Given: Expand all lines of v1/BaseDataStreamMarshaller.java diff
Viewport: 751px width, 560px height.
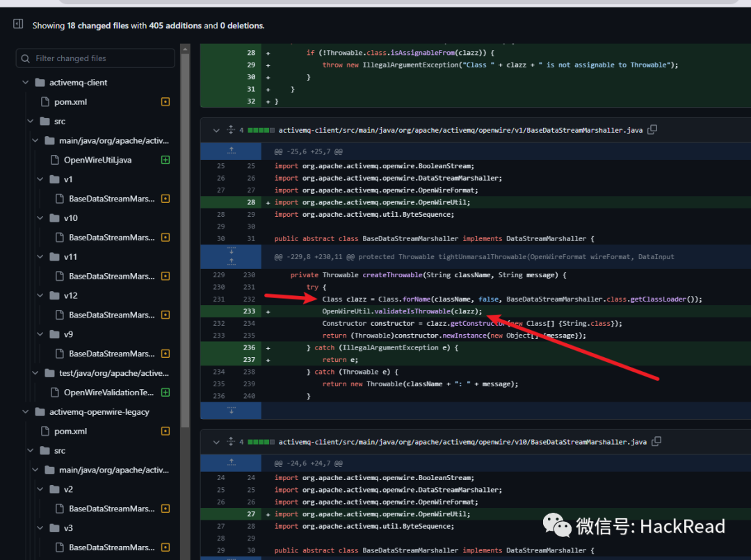Looking at the screenshot, I should click(231, 130).
